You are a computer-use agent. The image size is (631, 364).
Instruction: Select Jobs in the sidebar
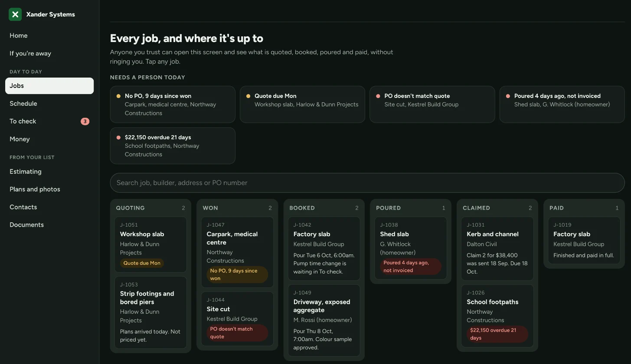pos(49,86)
